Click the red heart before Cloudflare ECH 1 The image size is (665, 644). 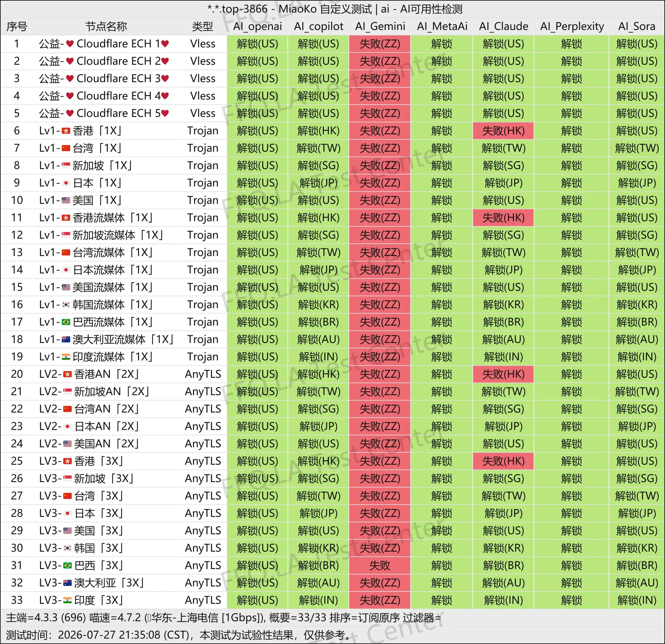(70, 44)
